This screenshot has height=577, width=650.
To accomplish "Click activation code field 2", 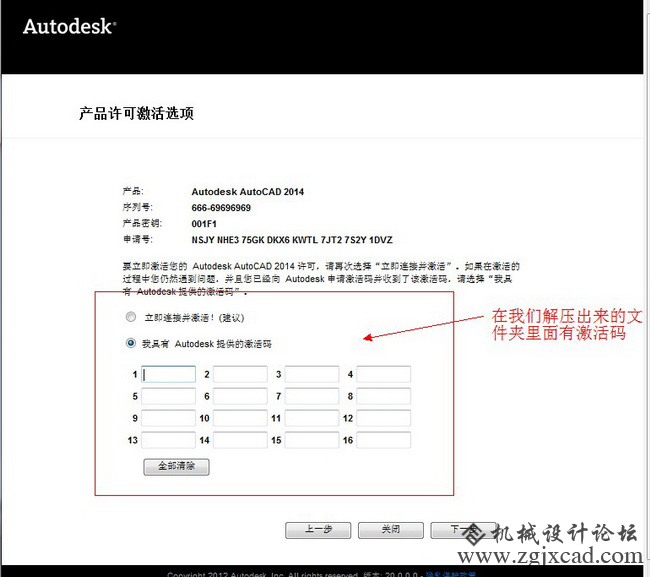I will [240, 374].
